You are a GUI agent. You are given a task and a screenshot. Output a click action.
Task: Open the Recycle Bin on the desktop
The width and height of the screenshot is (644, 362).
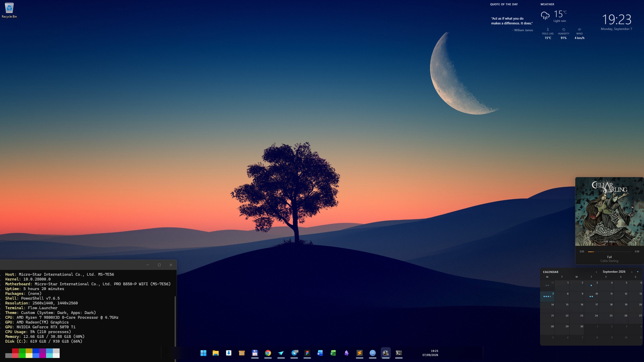[x=9, y=11]
